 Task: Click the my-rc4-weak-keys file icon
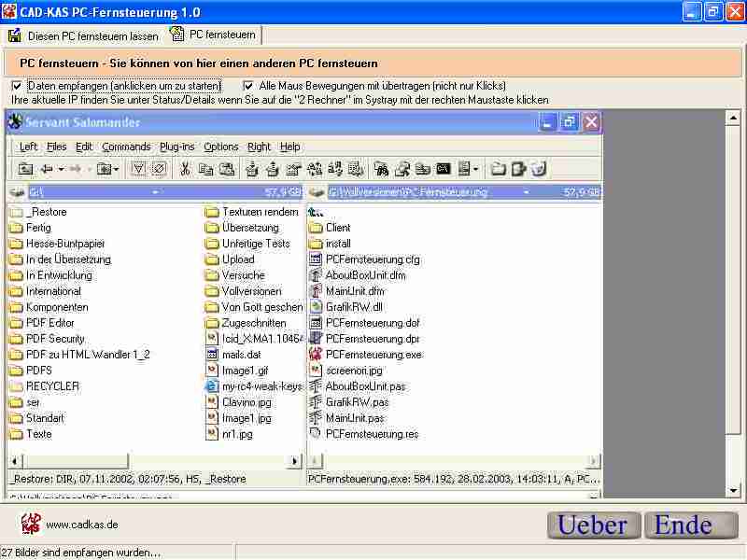tap(212, 386)
